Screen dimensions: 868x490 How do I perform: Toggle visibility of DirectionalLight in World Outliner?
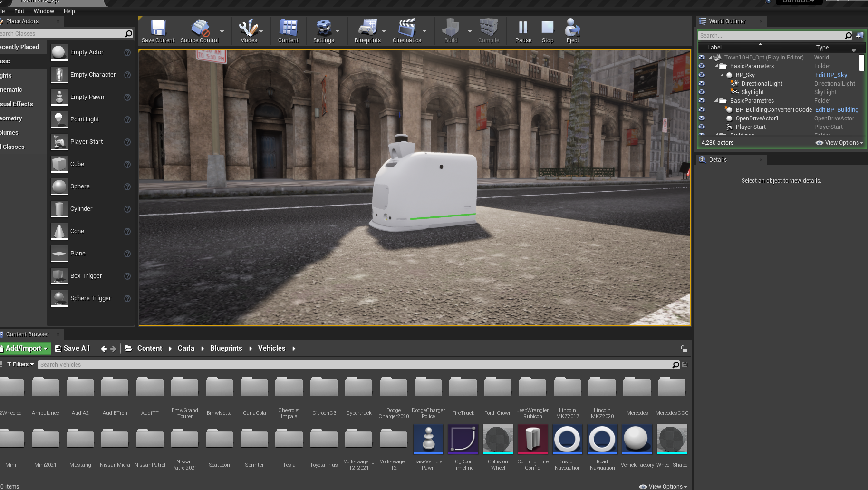pyautogui.click(x=702, y=83)
